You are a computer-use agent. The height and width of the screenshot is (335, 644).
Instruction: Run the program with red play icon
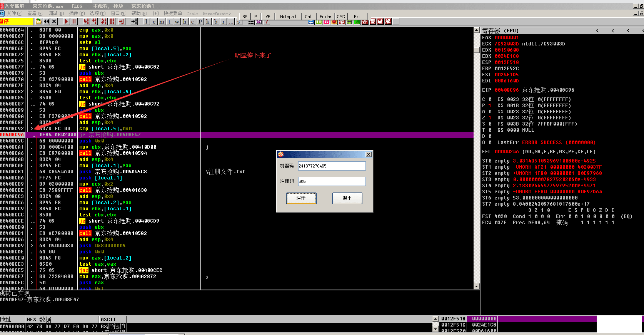tap(66, 22)
